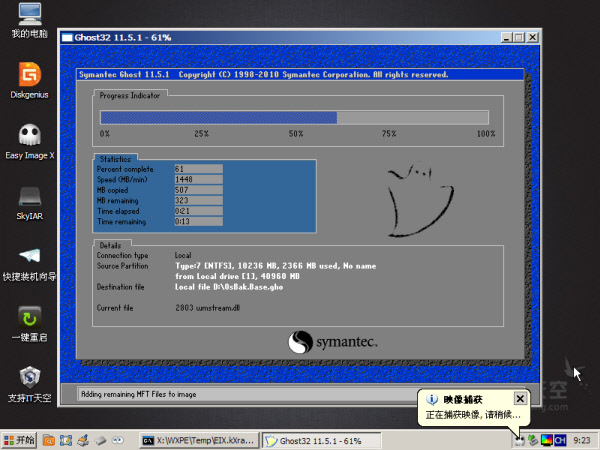Select the Time elapsed value 0:21

199,211
